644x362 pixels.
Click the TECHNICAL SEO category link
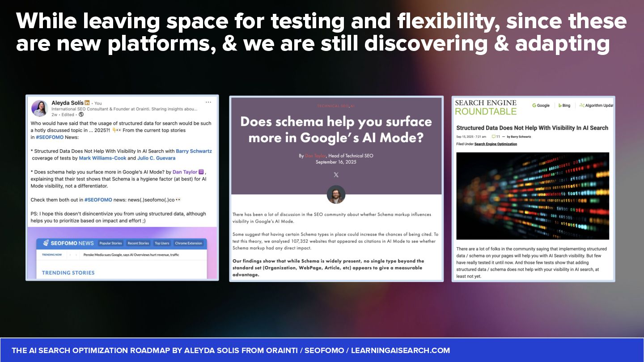333,106
